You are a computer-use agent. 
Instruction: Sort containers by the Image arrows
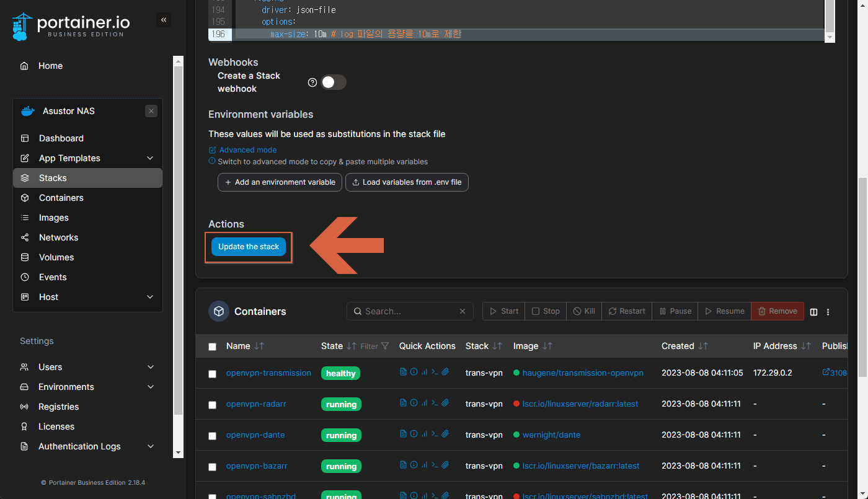tap(547, 346)
